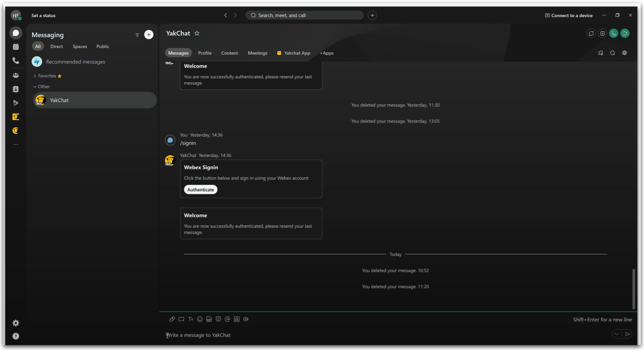Click the scrollbar in the message area
The image size is (644, 350).
tap(633, 289)
